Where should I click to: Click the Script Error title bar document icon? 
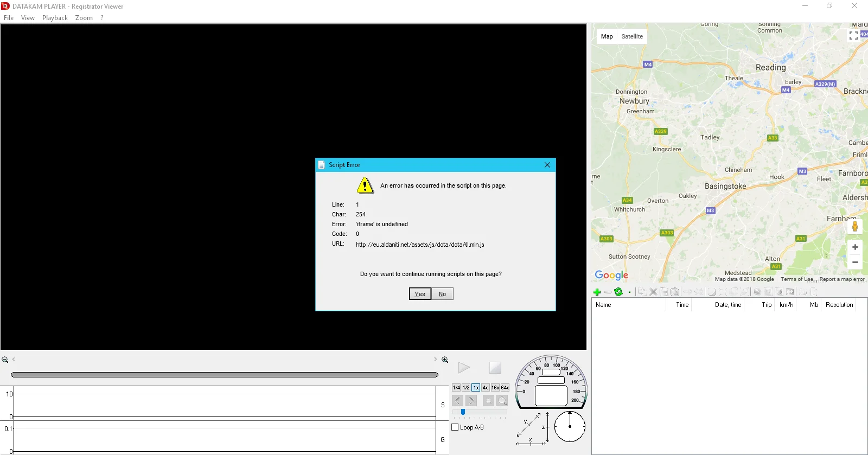(322, 165)
